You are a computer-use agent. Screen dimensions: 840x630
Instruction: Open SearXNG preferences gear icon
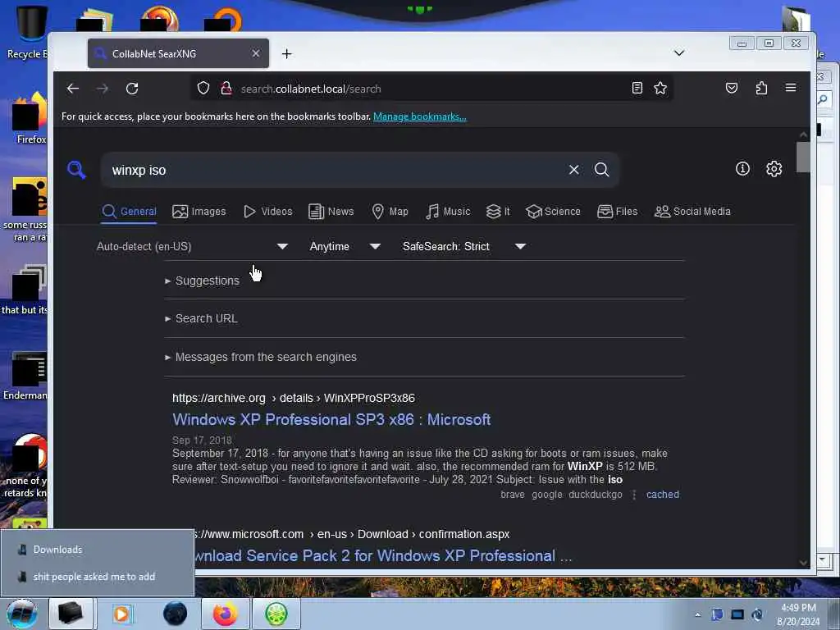[774, 169]
